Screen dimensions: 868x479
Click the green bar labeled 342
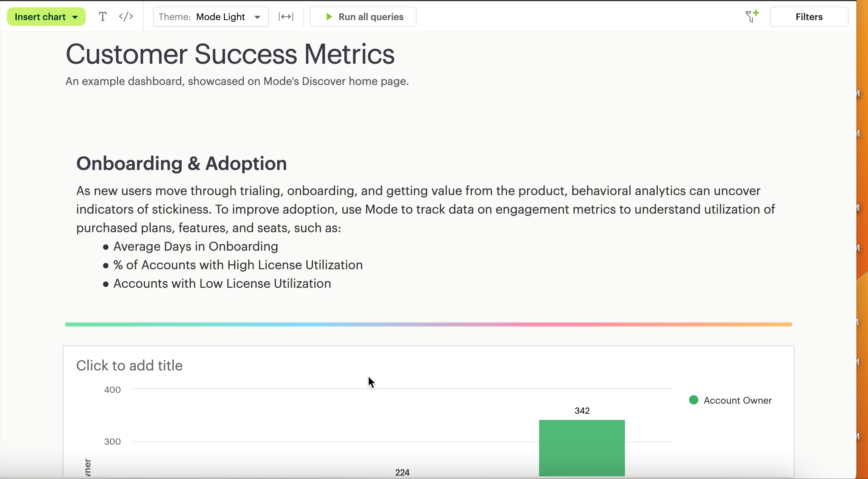point(582,447)
